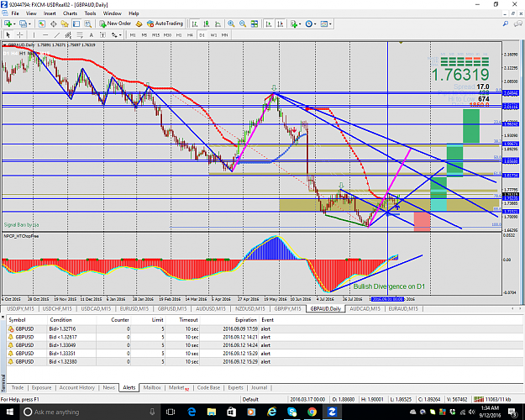Screen dimensions: 525x420
Task: Open the Tools menu
Action: pos(90,13)
